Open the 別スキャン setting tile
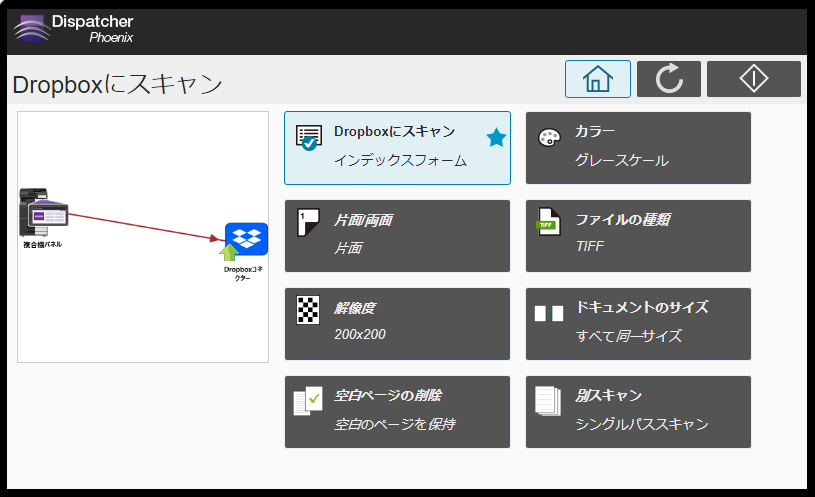Image resolution: width=815 pixels, height=497 pixels. [x=638, y=412]
